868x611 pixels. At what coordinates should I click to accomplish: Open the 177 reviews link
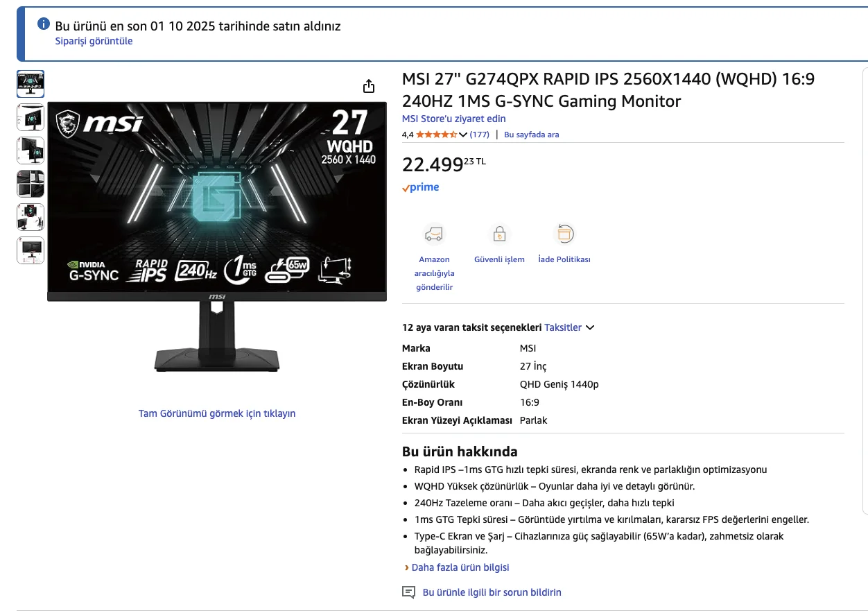(x=480, y=135)
